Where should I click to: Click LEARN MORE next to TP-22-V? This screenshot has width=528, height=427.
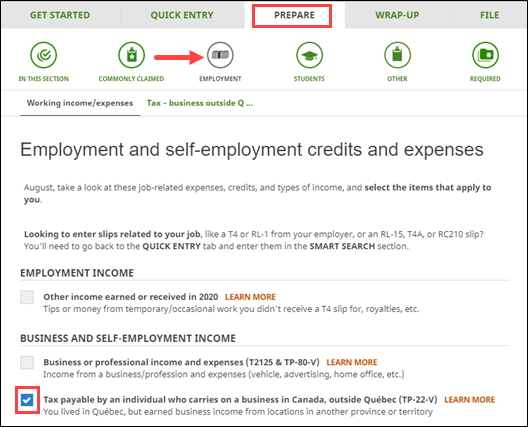(x=469, y=400)
